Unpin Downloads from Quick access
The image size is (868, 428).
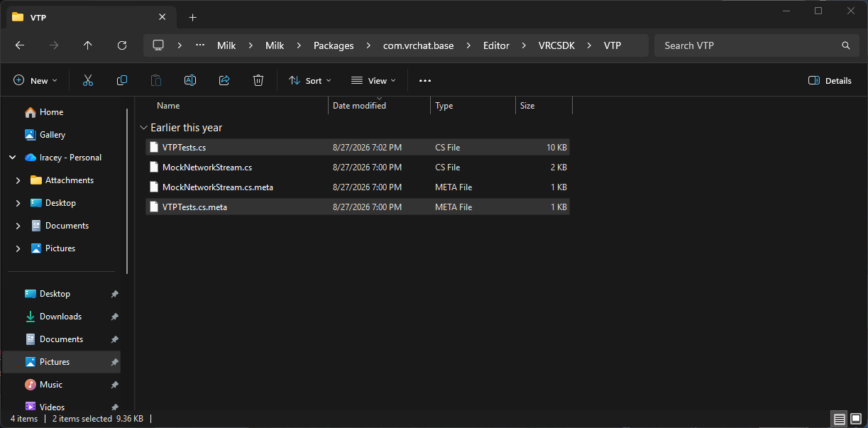click(x=115, y=317)
